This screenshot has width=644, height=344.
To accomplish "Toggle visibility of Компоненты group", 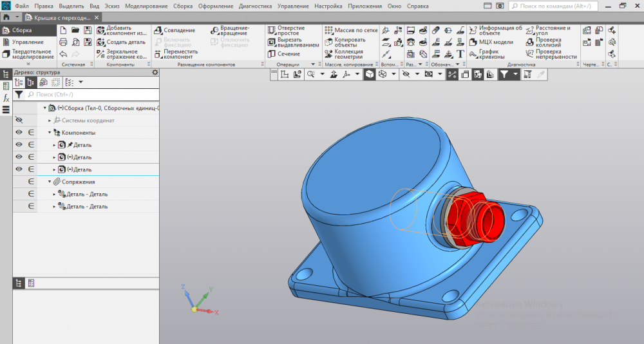I will 19,132.
